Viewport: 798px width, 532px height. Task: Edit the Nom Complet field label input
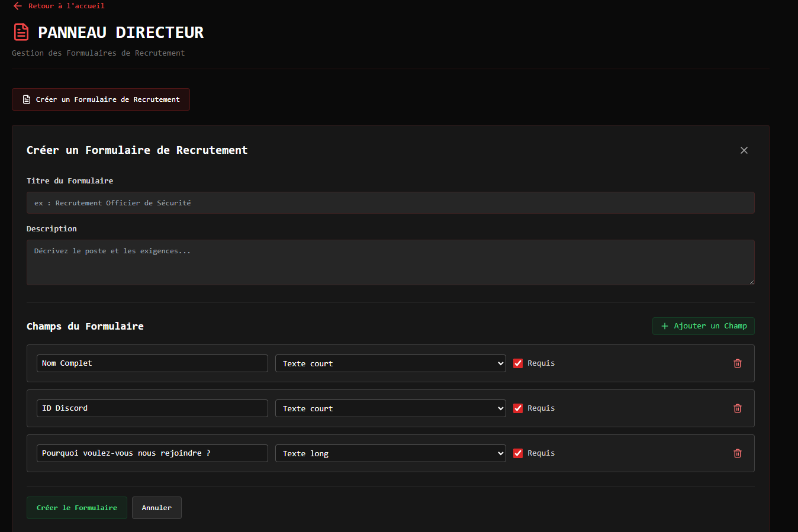(152, 363)
